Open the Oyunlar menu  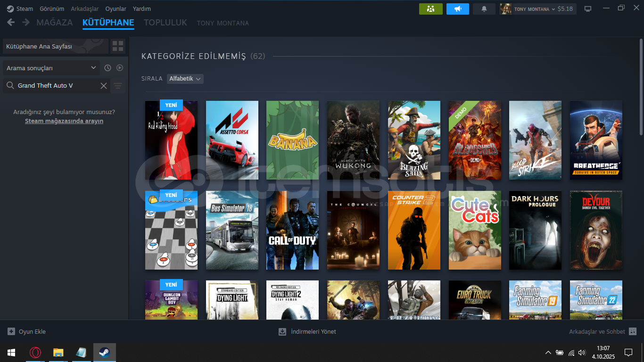(116, 9)
